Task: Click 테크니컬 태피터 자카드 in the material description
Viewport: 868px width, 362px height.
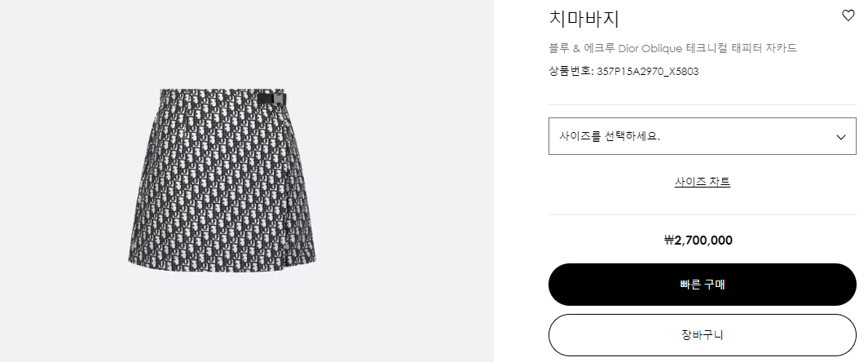Action: pos(742,48)
